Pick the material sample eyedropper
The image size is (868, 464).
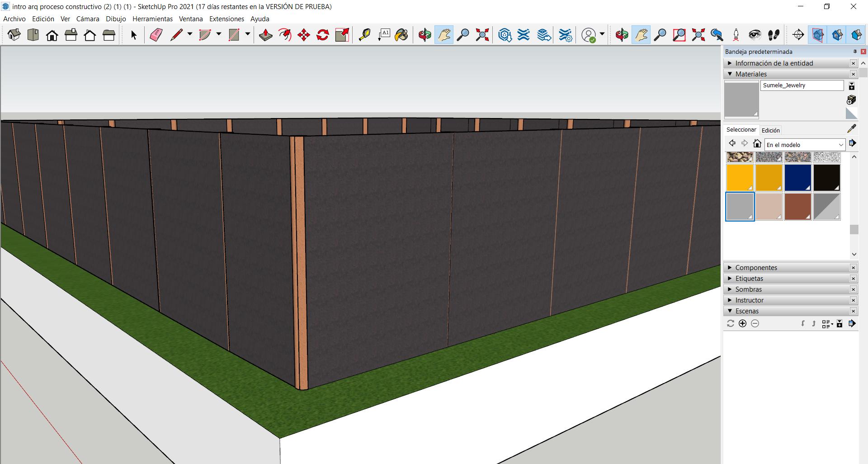pyautogui.click(x=852, y=129)
